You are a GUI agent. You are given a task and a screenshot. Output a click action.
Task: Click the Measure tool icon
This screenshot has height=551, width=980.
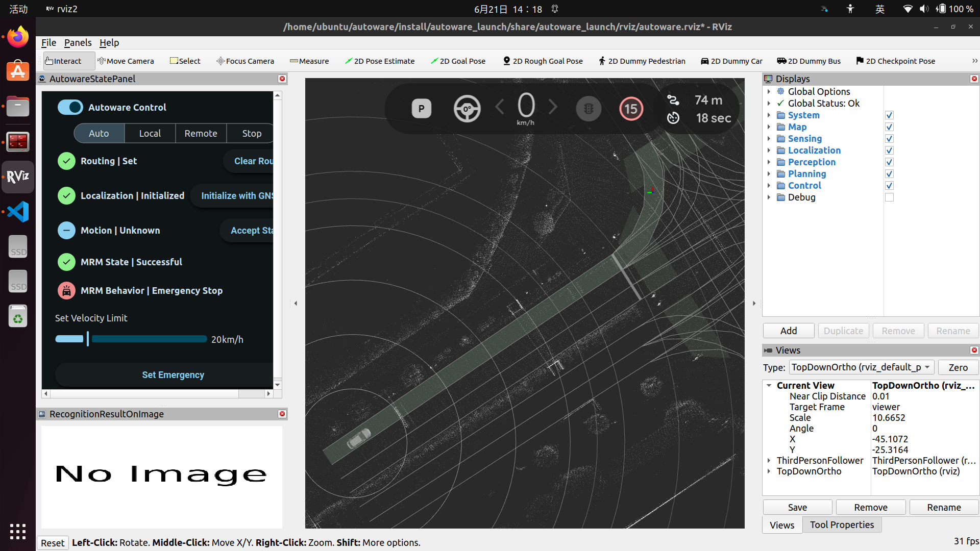(x=293, y=61)
